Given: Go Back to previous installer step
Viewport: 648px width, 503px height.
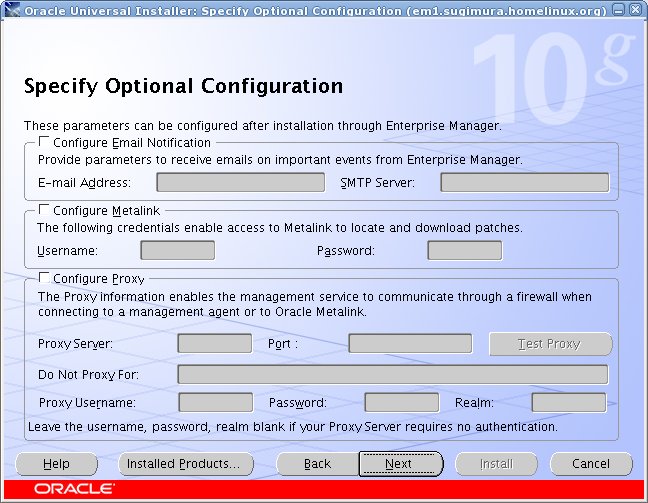Looking at the screenshot, I should pyautogui.click(x=317, y=464).
